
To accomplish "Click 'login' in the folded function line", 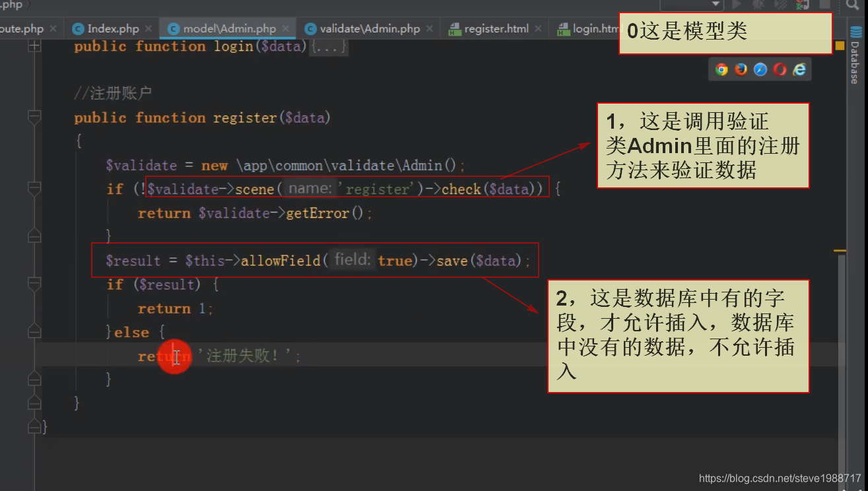I will pyautogui.click(x=232, y=46).
